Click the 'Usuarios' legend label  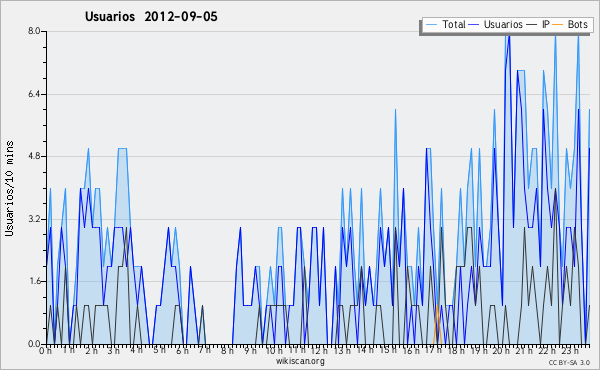pos(503,24)
